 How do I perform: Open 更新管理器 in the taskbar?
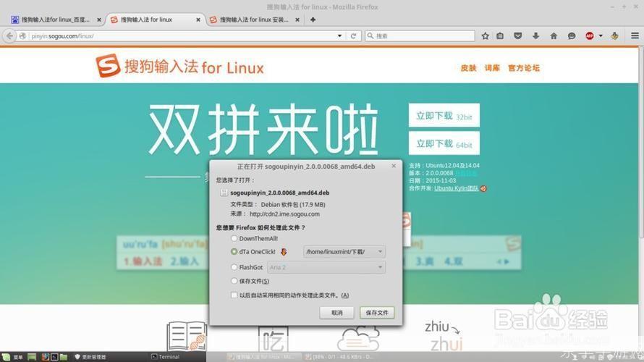pyautogui.click(x=90, y=357)
